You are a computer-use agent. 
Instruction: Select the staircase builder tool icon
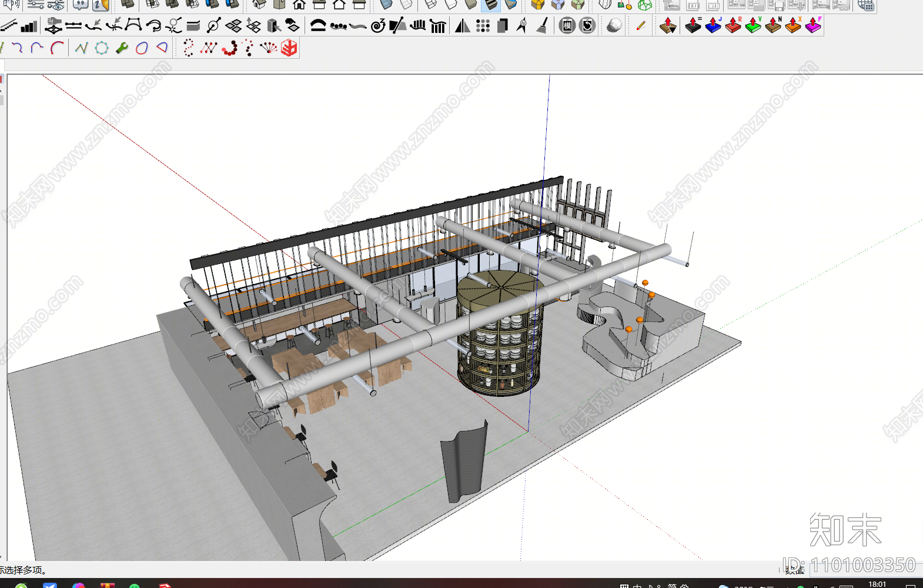pyautogui.click(x=9, y=25)
